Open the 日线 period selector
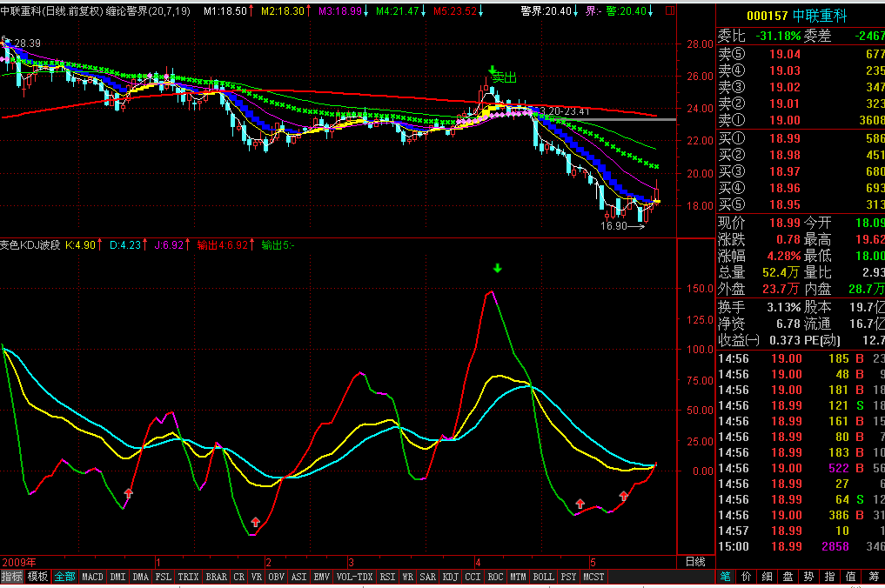The width and height of the screenshot is (885, 588). 695,562
